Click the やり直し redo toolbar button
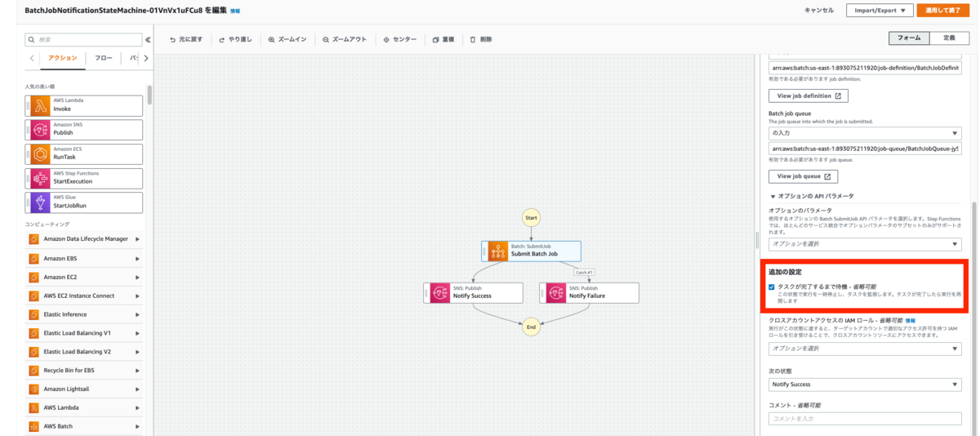The height and width of the screenshot is (436, 980). click(x=237, y=39)
